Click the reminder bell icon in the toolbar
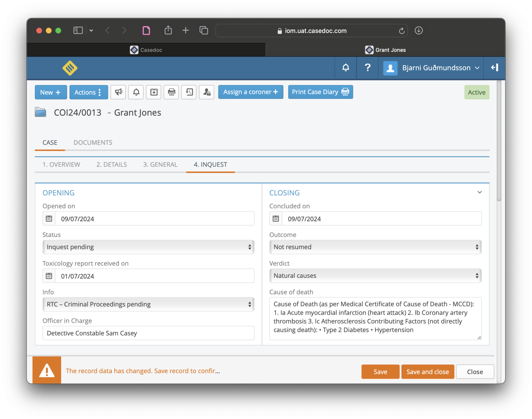The image size is (532, 419). [x=136, y=92]
